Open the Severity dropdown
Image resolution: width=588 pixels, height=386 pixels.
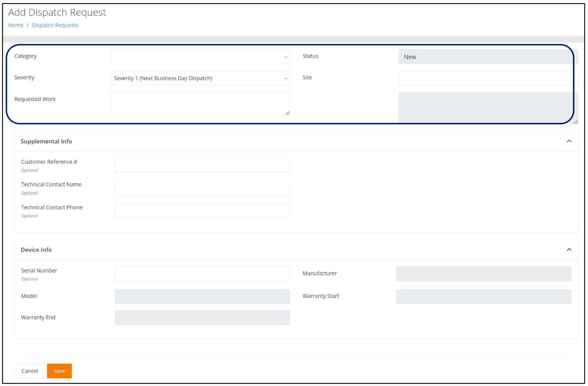click(x=200, y=78)
